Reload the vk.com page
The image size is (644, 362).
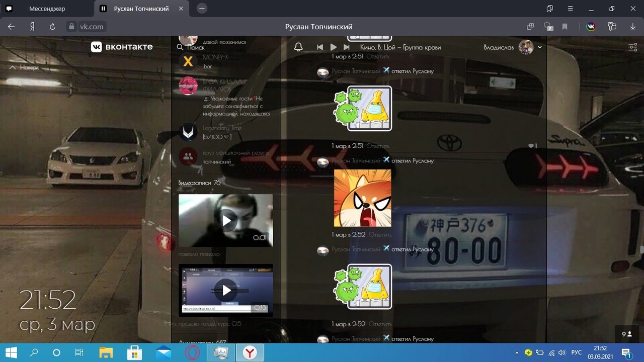point(52,27)
